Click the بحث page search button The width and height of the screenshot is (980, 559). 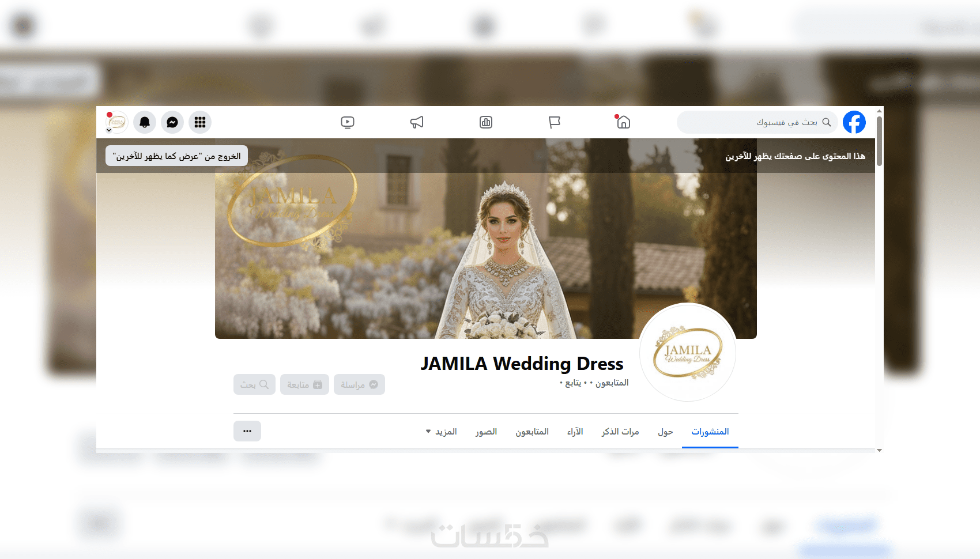(254, 384)
